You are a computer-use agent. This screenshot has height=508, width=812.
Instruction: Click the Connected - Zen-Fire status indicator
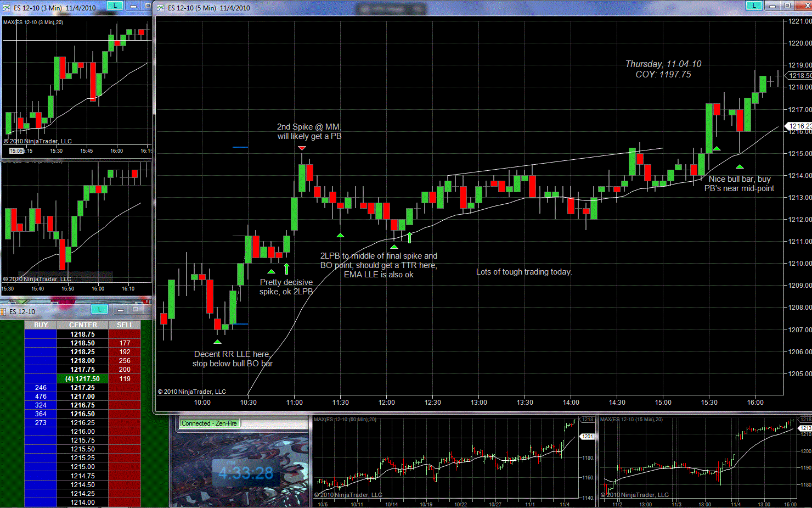point(209,423)
